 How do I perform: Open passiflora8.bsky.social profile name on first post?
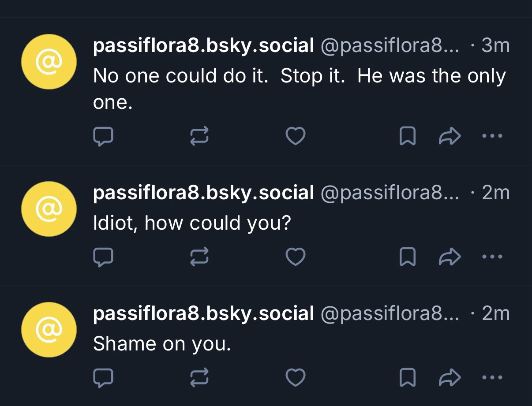pyautogui.click(x=203, y=45)
